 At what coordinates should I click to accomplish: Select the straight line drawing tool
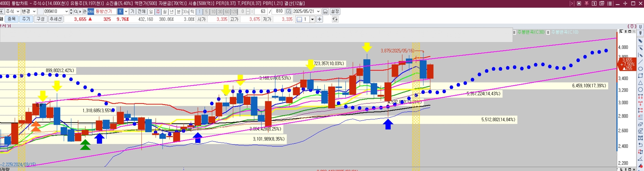click(640, 62)
